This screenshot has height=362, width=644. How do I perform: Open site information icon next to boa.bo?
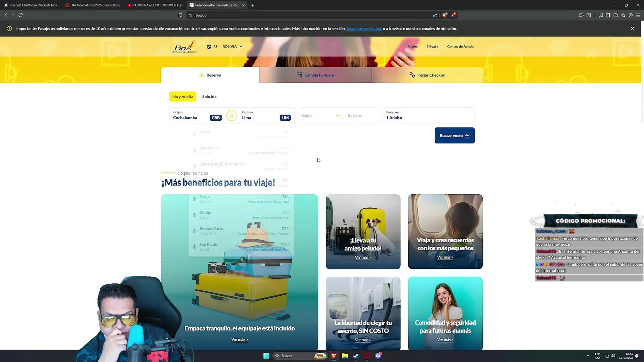pos(190,15)
